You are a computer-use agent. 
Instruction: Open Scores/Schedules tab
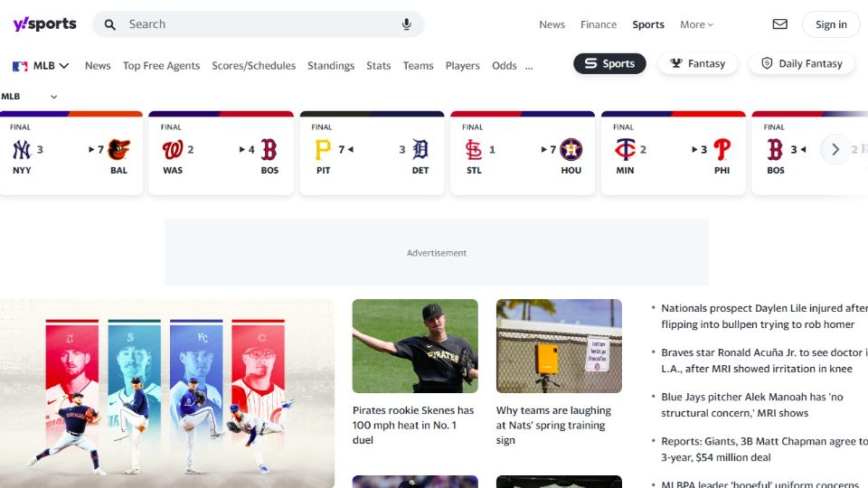(x=253, y=66)
